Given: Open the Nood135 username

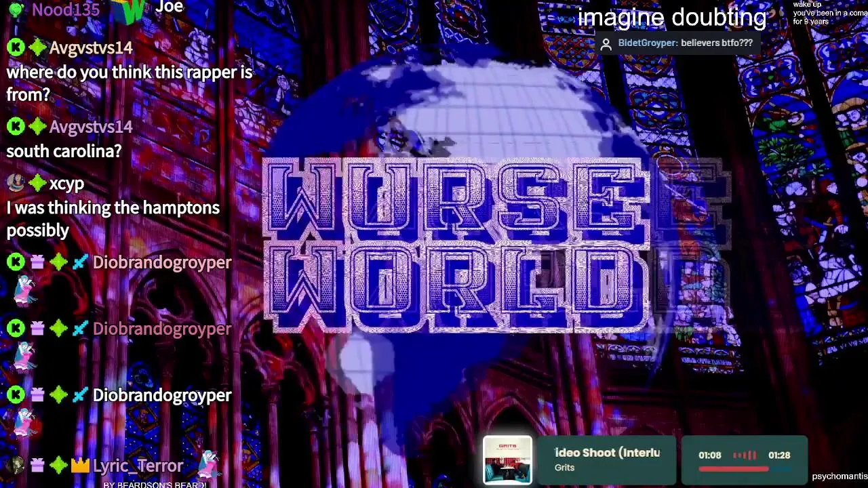Looking at the screenshot, I should click(x=66, y=9).
